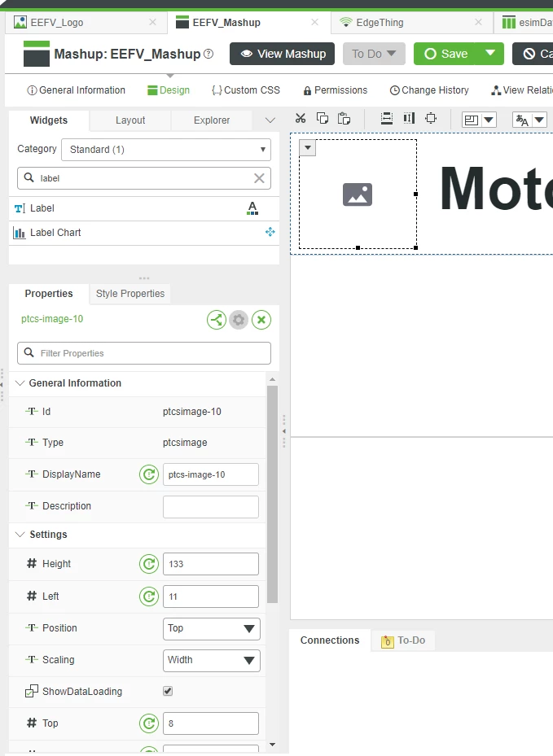Reset Height with its green refresh icon
553x756 pixels.
(149, 564)
